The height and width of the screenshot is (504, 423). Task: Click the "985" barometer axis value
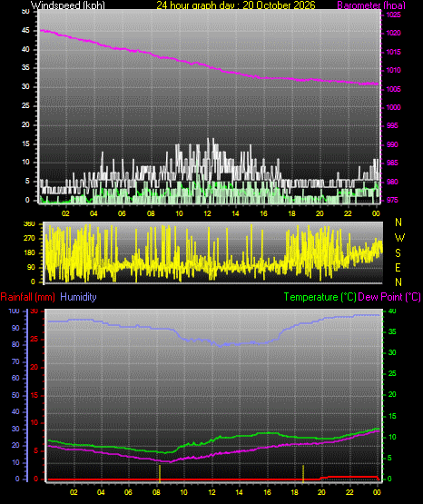392,163
